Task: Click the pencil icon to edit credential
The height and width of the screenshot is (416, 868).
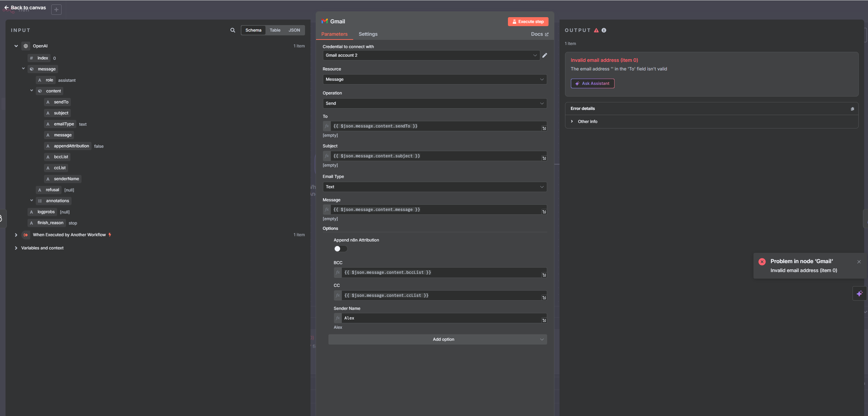Action: 545,55
